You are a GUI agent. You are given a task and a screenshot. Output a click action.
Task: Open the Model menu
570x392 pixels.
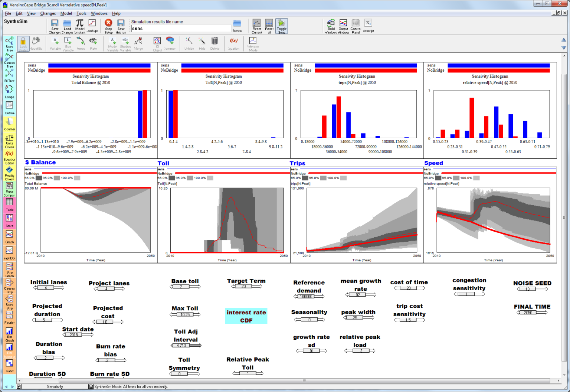[66, 13]
